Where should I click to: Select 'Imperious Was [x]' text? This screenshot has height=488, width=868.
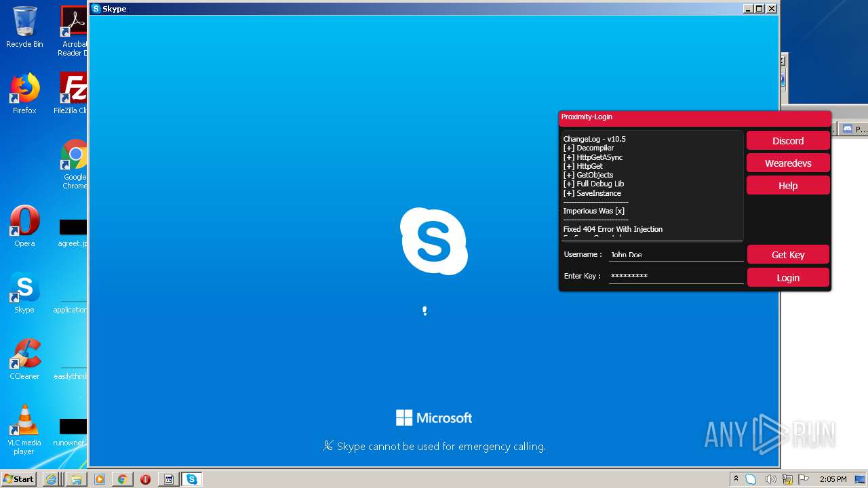click(x=593, y=211)
